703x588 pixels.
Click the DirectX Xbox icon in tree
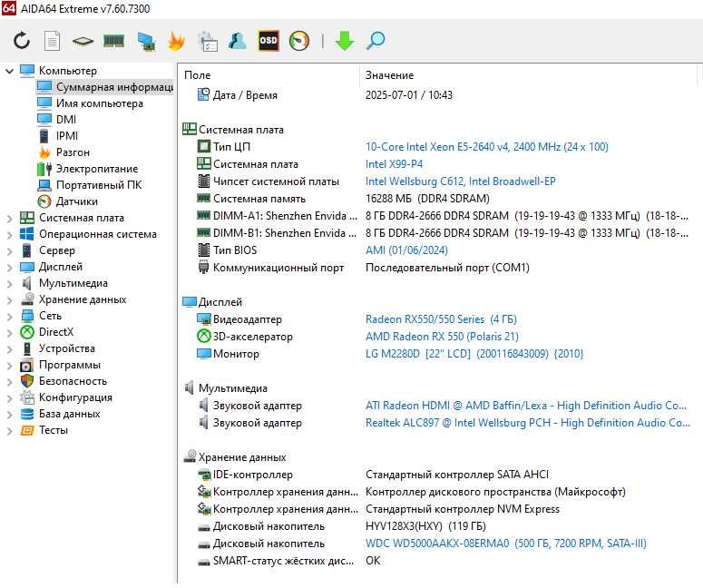(27, 332)
